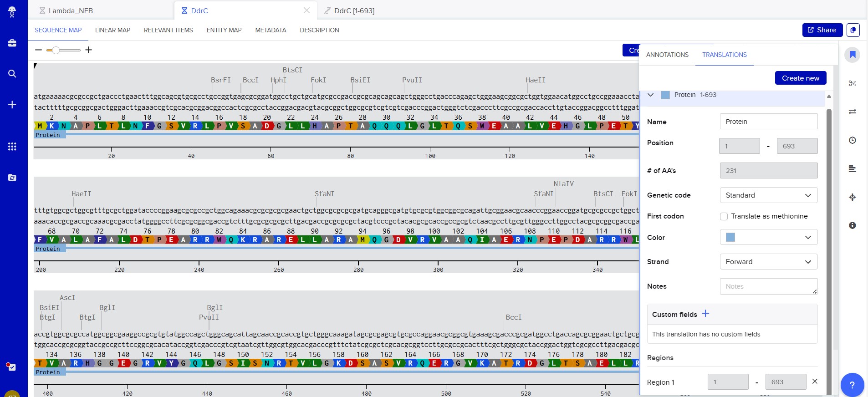Collapse the Protein 1-693 translation entry

coord(651,95)
